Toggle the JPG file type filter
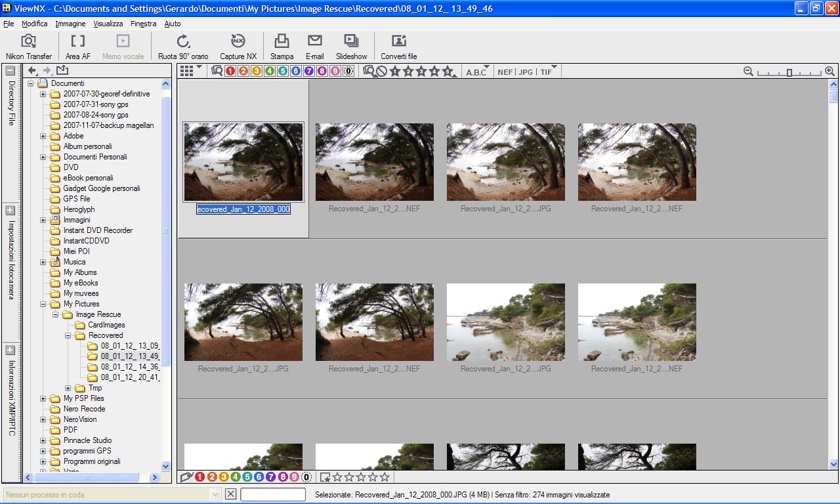The image size is (840, 504). (526, 72)
